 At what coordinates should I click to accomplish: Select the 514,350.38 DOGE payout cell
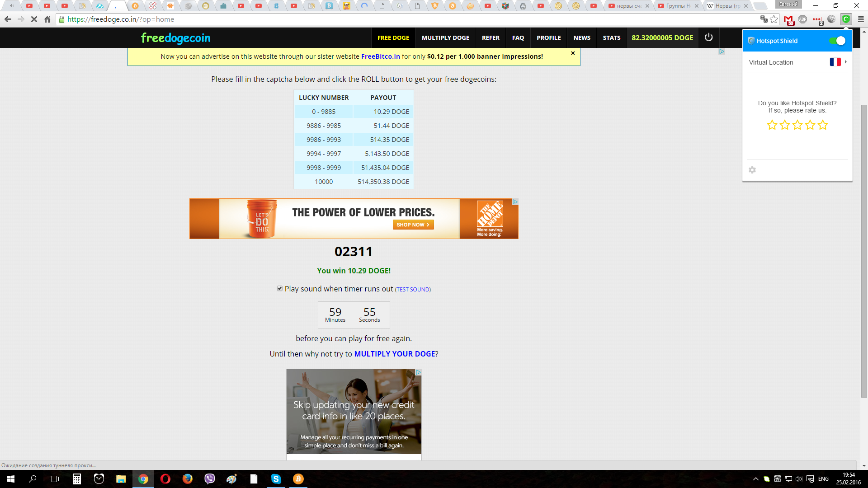383,182
